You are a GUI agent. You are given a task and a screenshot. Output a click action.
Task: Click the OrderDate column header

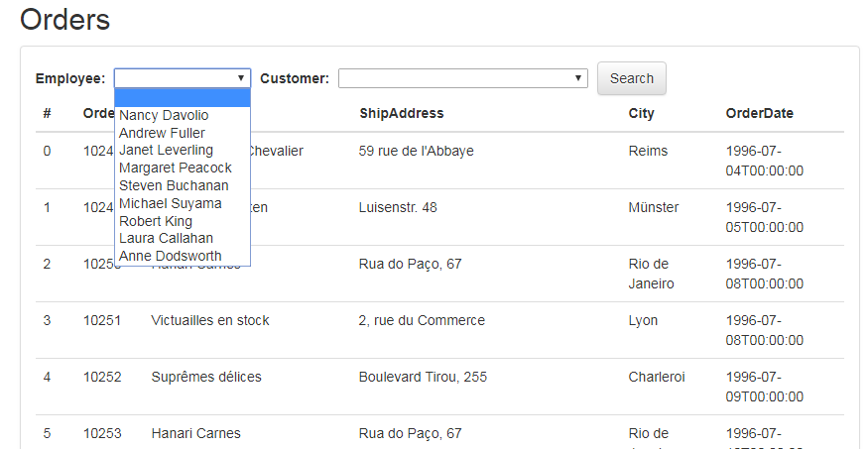pos(759,113)
